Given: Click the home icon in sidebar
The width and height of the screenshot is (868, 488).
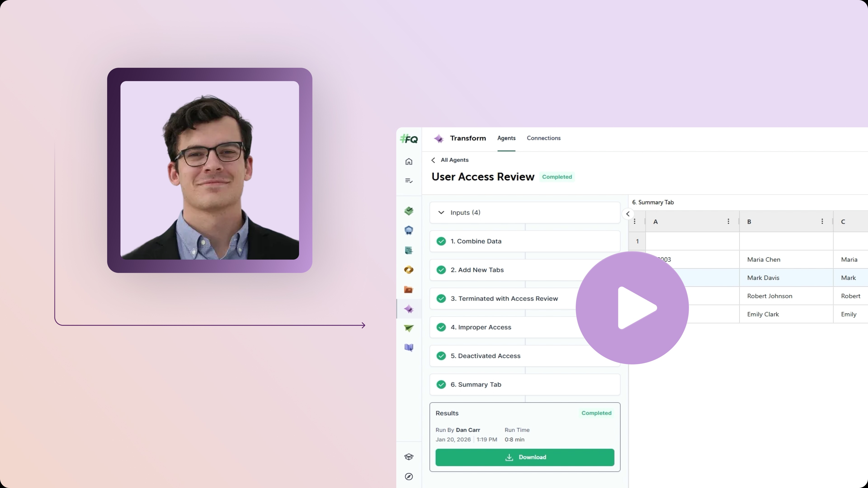Looking at the screenshot, I should 409,162.
